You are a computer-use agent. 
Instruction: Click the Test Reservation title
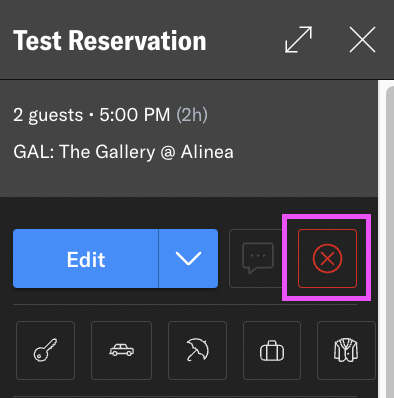pos(110,40)
